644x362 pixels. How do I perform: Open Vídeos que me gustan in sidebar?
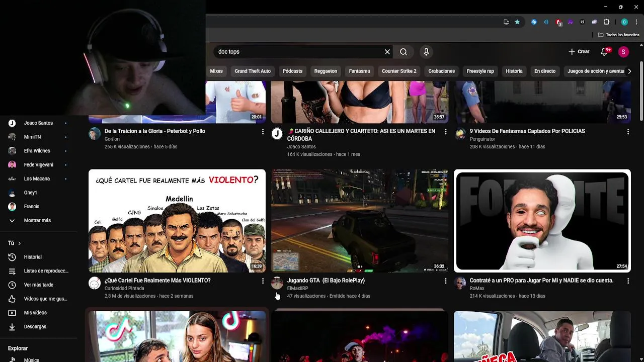(38, 299)
